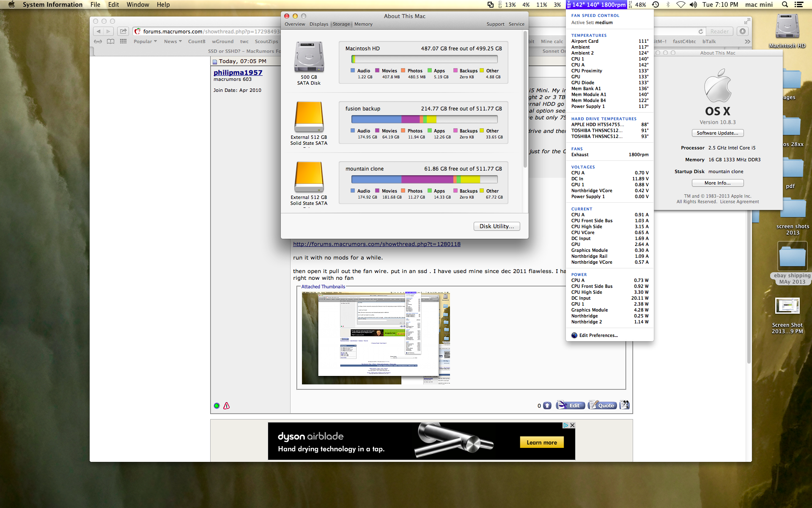Click the multi-quote icon on the post
The width and height of the screenshot is (812, 508).
tap(624, 405)
